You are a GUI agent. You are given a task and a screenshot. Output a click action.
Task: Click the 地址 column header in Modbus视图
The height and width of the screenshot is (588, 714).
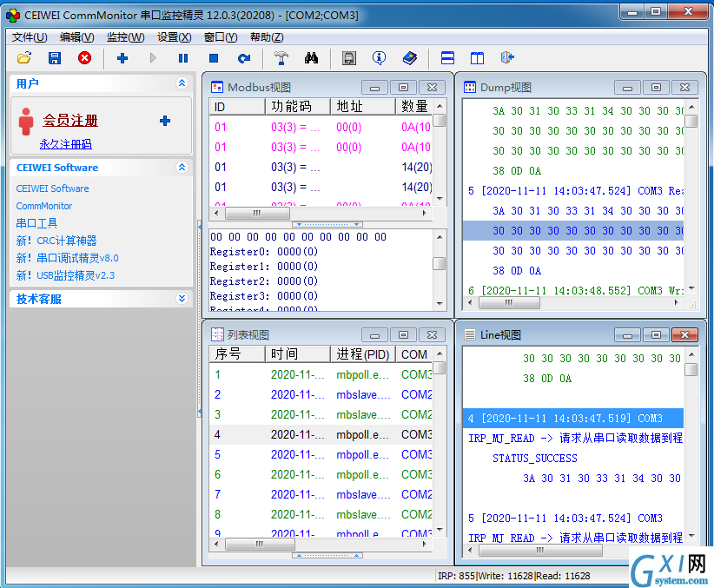click(x=363, y=107)
